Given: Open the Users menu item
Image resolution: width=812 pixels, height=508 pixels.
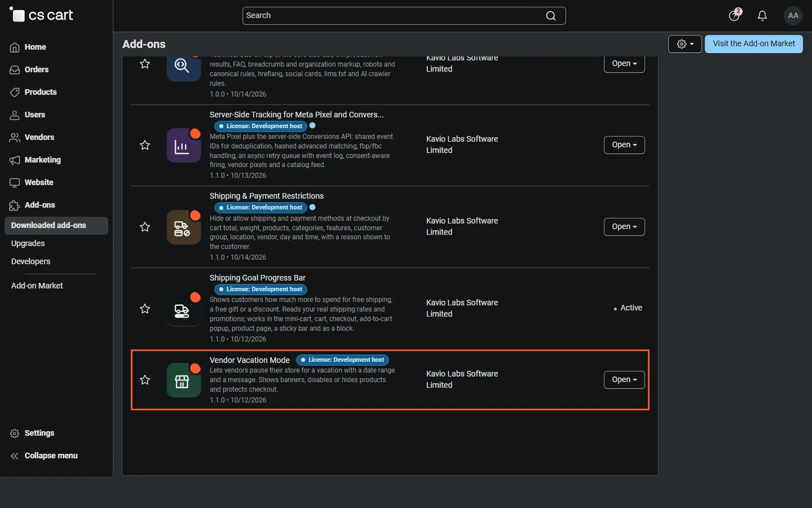Looking at the screenshot, I should tap(35, 115).
